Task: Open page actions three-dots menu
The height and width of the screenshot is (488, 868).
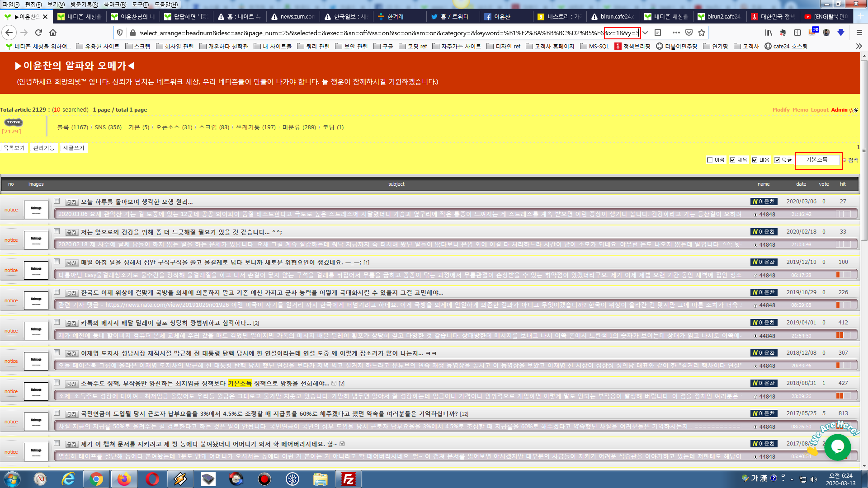Action: tap(676, 33)
